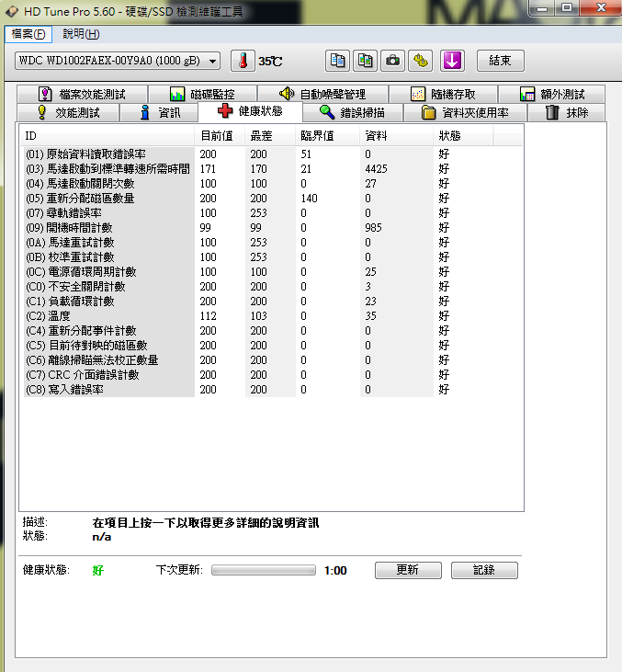Click data value 985 in power-on hours row
This screenshot has width=622, height=672.
[373, 228]
